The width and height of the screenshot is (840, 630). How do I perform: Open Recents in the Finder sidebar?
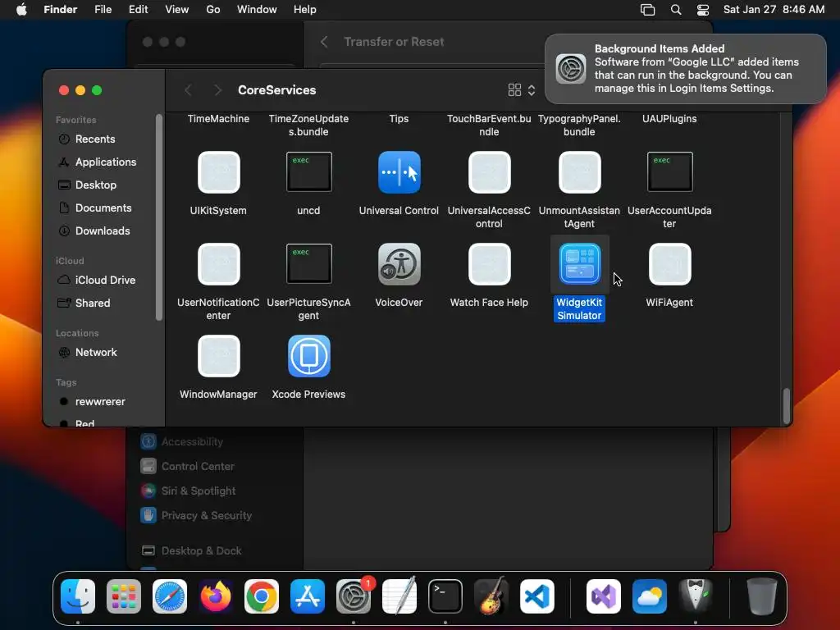(x=95, y=139)
